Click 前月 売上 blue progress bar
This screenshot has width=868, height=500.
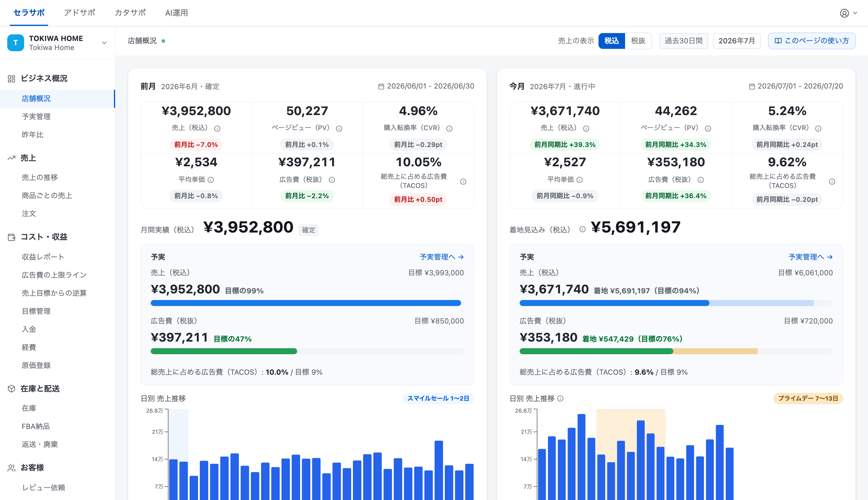(306, 303)
